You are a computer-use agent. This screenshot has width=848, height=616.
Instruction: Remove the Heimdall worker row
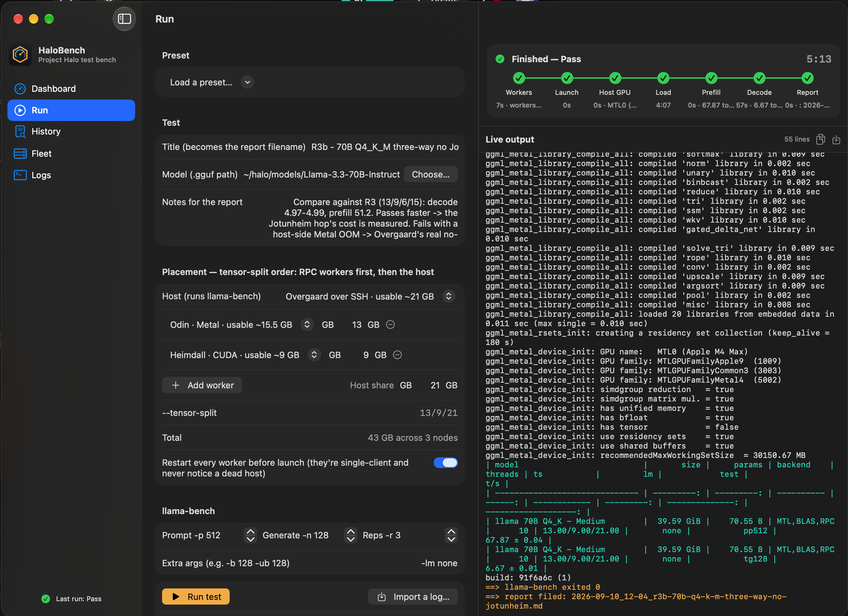pos(397,355)
